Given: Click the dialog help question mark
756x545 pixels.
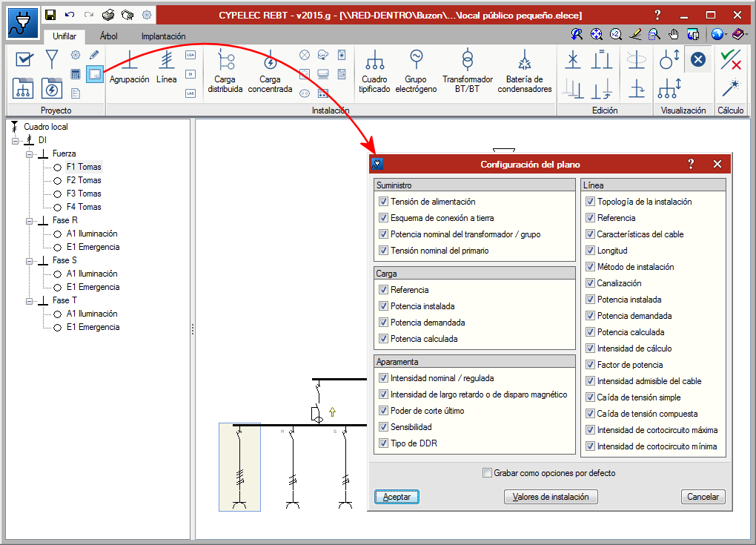Looking at the screenshot, I should 691,164.
